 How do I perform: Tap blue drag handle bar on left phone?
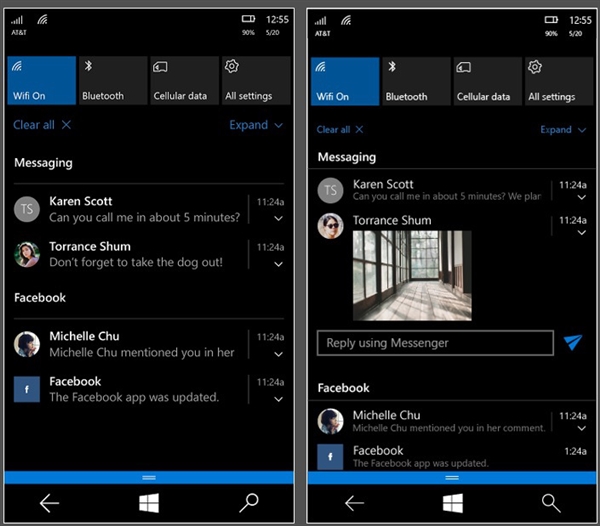tap(149, 477)
